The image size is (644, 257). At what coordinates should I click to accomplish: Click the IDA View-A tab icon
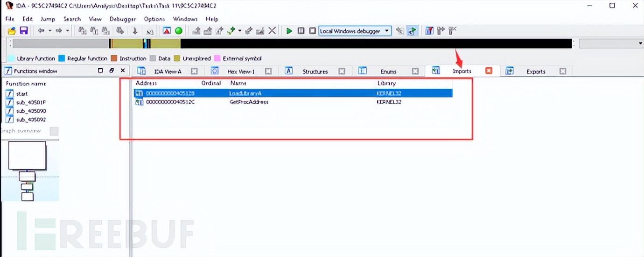point(142,71)
